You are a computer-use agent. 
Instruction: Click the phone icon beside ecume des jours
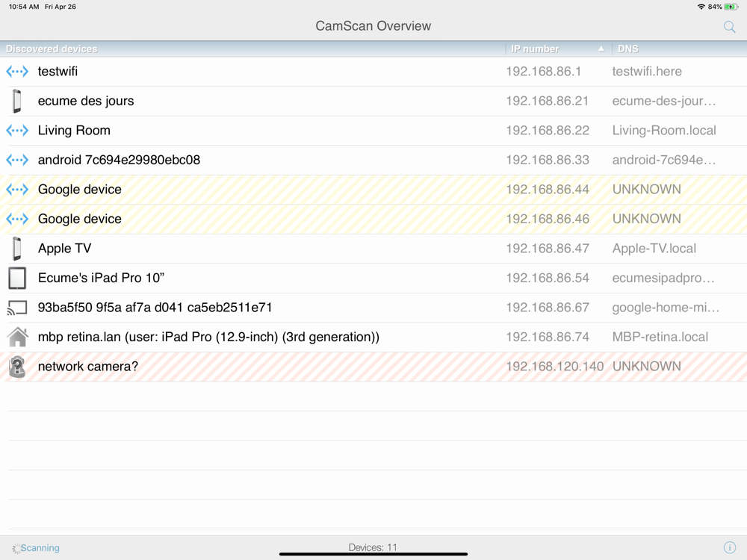click(17, 101)
